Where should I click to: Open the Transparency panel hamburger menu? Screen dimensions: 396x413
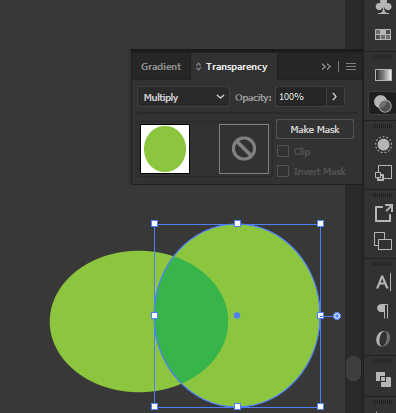tap(351, 67)
